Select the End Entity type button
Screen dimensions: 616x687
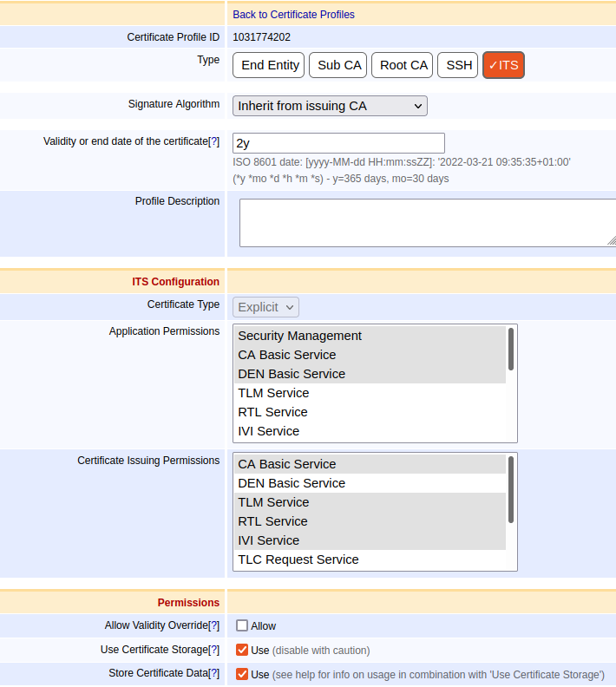[269, 65]
